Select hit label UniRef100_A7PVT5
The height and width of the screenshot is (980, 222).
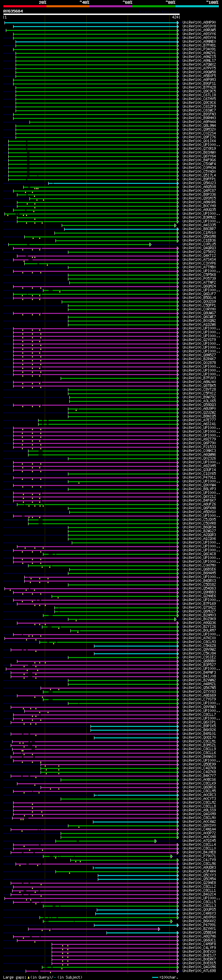click(x=199, y=68)
